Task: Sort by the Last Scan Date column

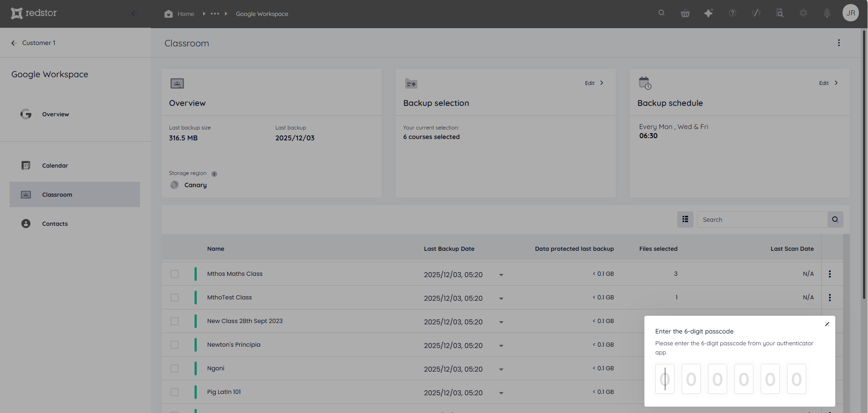Action: (x=792, y=249)
